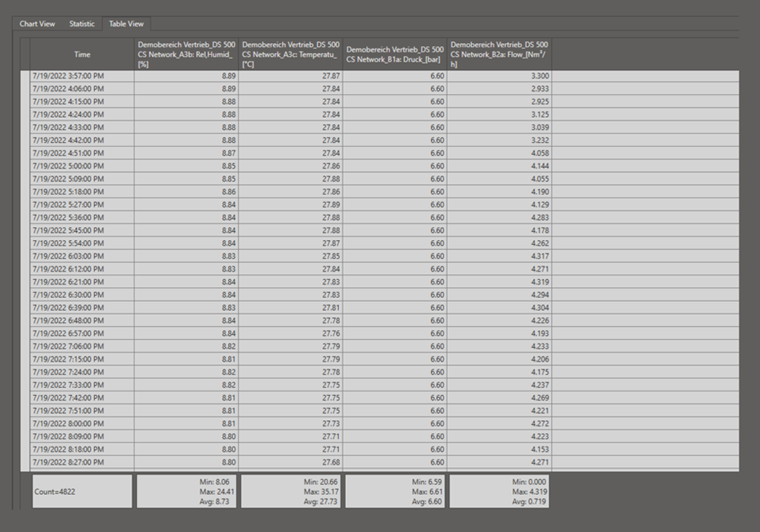Click the Flow [Nm³/h] column header

click(x=499, y=54)
